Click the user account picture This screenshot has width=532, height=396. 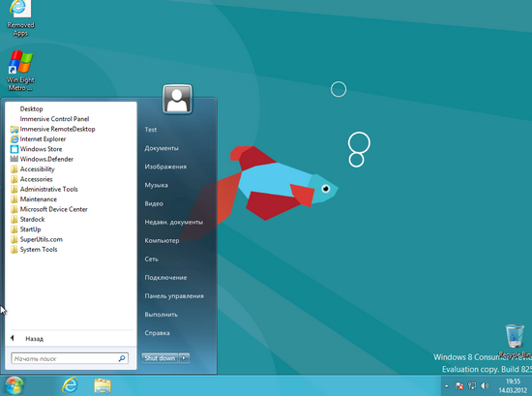177,99
